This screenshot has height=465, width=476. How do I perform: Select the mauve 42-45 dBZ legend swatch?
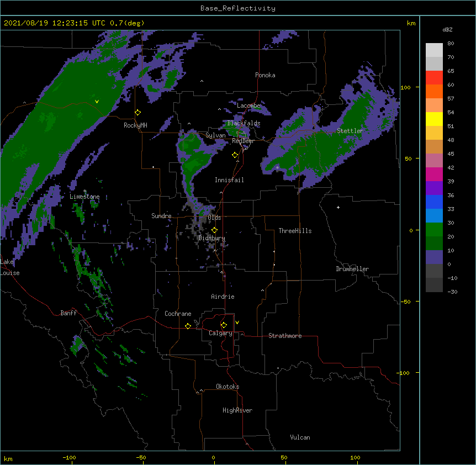pos(434,160)
